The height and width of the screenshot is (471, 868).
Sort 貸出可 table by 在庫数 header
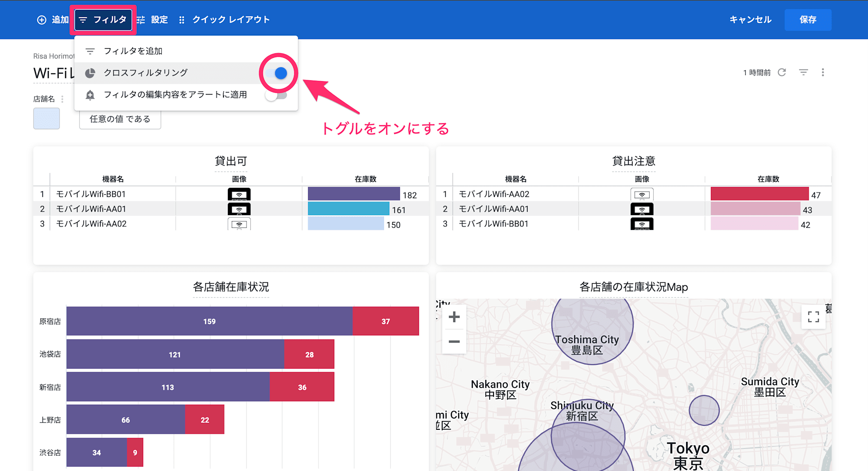(365, 179)
